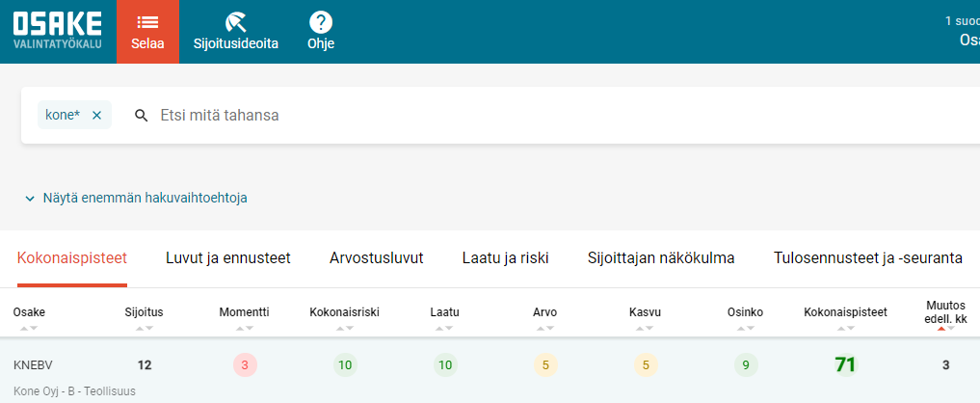Click the Selaa list icon
This screenshot has width=980, height=403.
pos(147,21)
